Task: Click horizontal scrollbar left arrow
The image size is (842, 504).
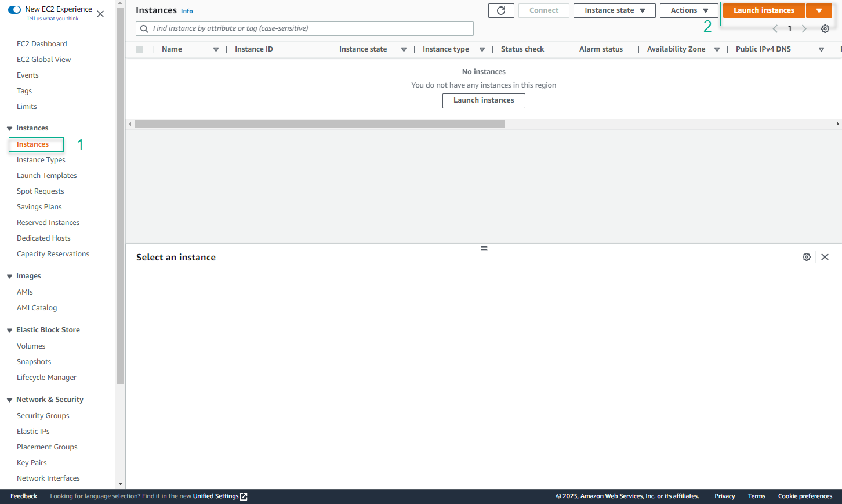Action: point(130,124)
